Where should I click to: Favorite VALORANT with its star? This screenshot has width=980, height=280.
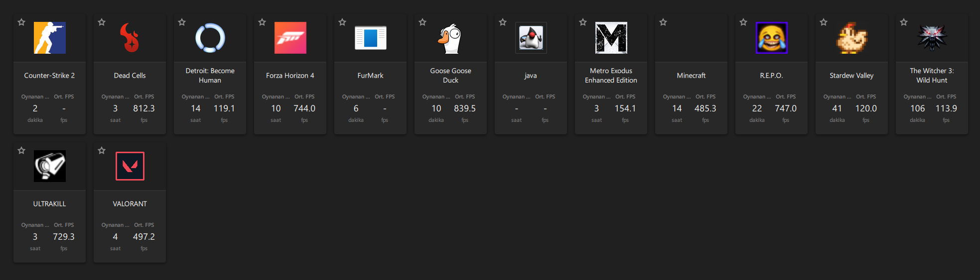click(102, 150)
